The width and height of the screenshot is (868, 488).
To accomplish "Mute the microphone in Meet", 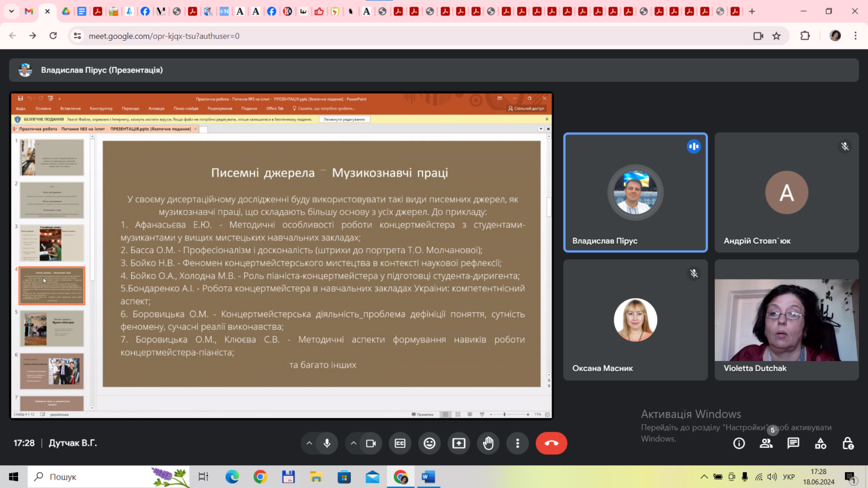I will [327, 443].
